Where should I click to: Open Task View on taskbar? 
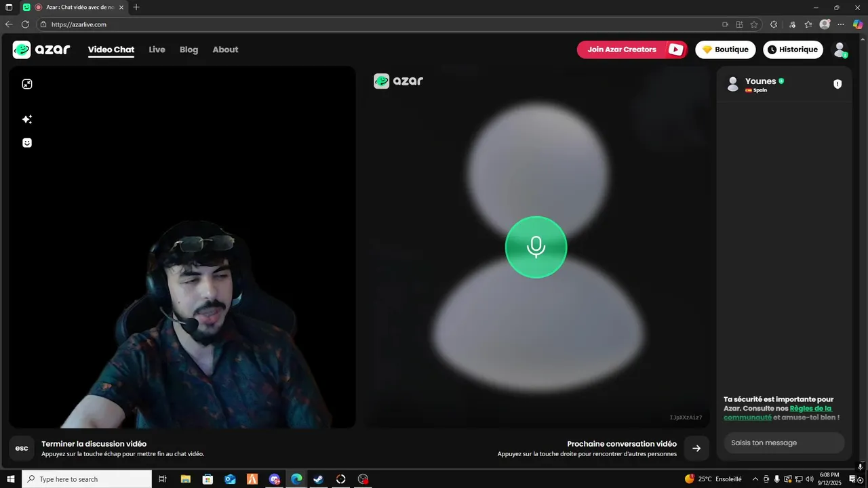163,479
